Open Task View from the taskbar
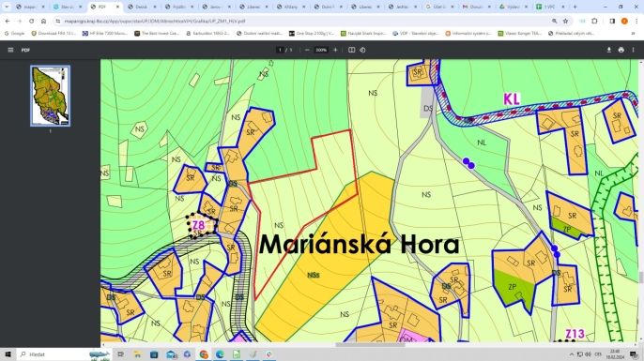Viewport: 644px width, 361px height. click(x=121, y=354)
